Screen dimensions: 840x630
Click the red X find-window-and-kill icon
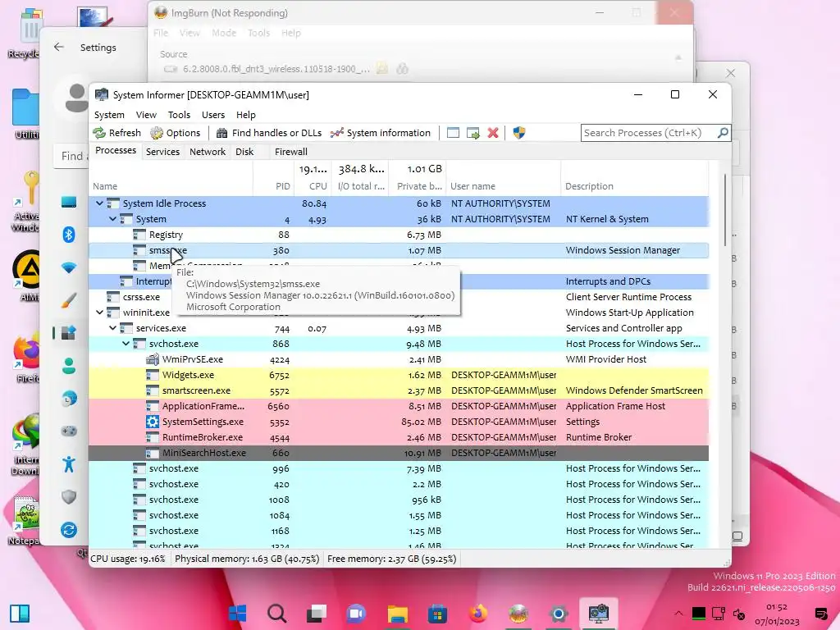493,133
